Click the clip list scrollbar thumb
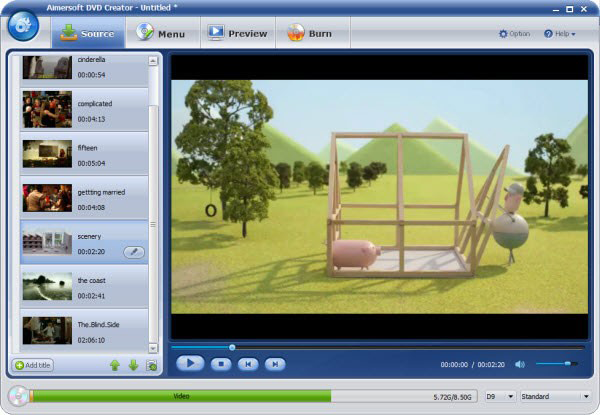 point(153,224)
